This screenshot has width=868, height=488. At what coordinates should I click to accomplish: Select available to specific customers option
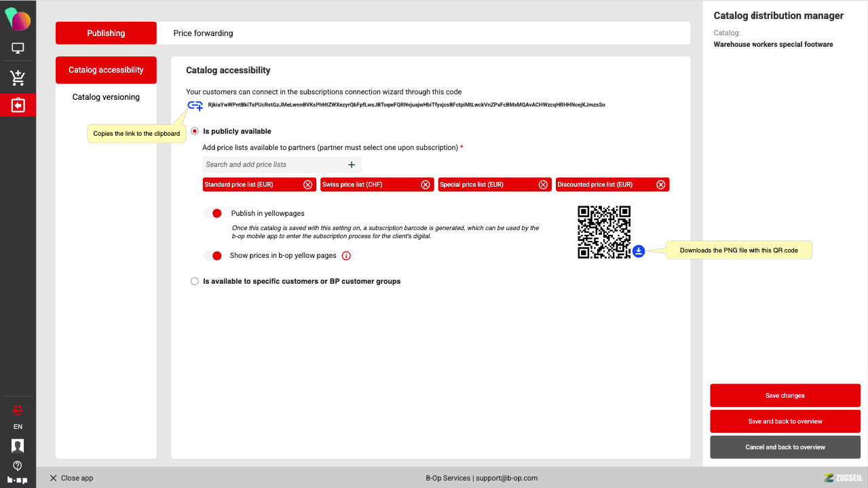point(195,281)
